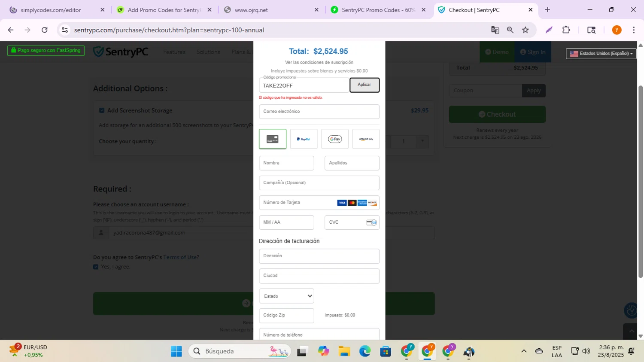Open Microsoft Store from taskbar
Image resolution: width=644 pixels, height=362 pixels.
pos(386,351)
